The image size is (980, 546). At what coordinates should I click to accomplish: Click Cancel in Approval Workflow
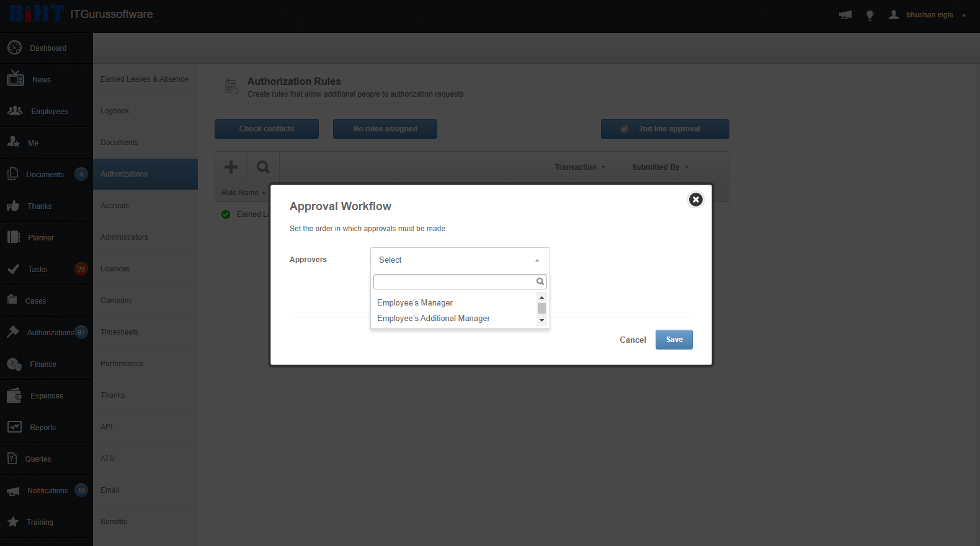tap(633, 340)
